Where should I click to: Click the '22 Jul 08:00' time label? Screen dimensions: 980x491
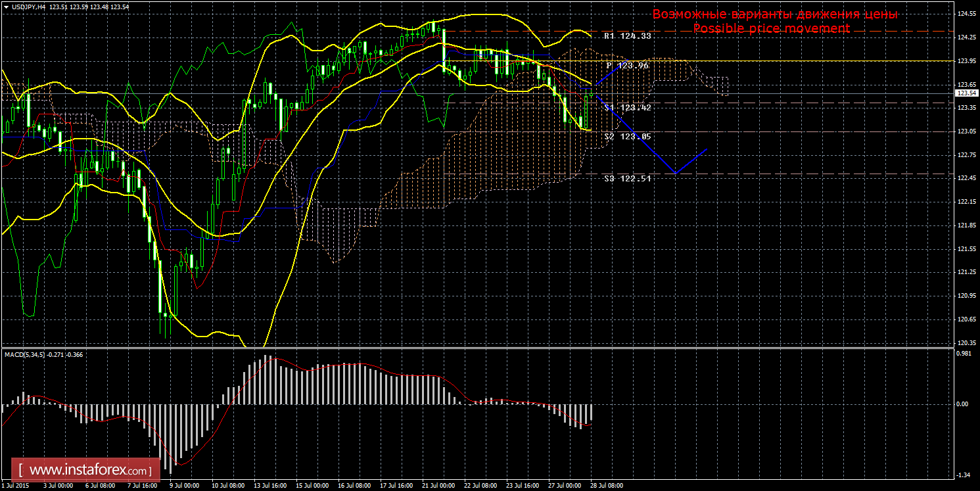point(480,486)
